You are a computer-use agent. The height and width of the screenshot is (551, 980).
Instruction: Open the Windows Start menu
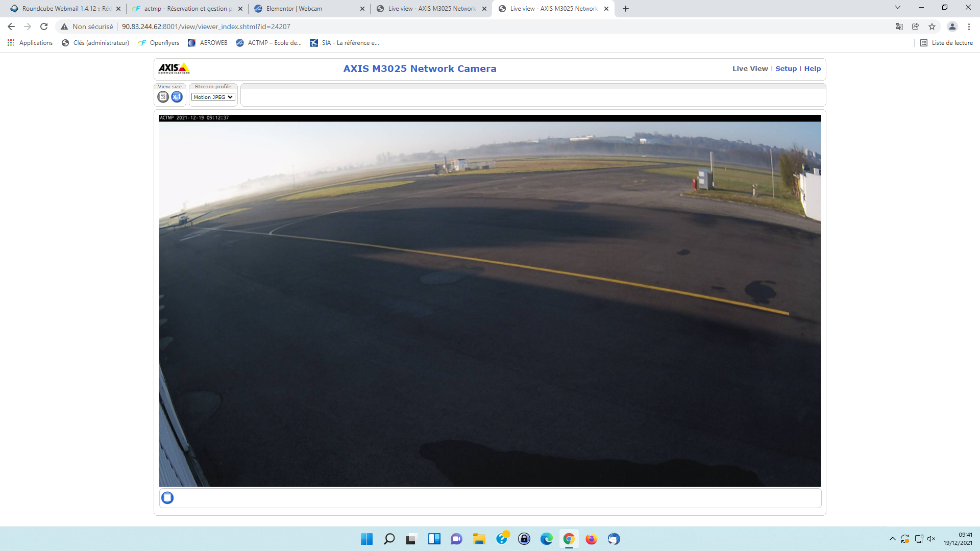(x=367, y=539)
